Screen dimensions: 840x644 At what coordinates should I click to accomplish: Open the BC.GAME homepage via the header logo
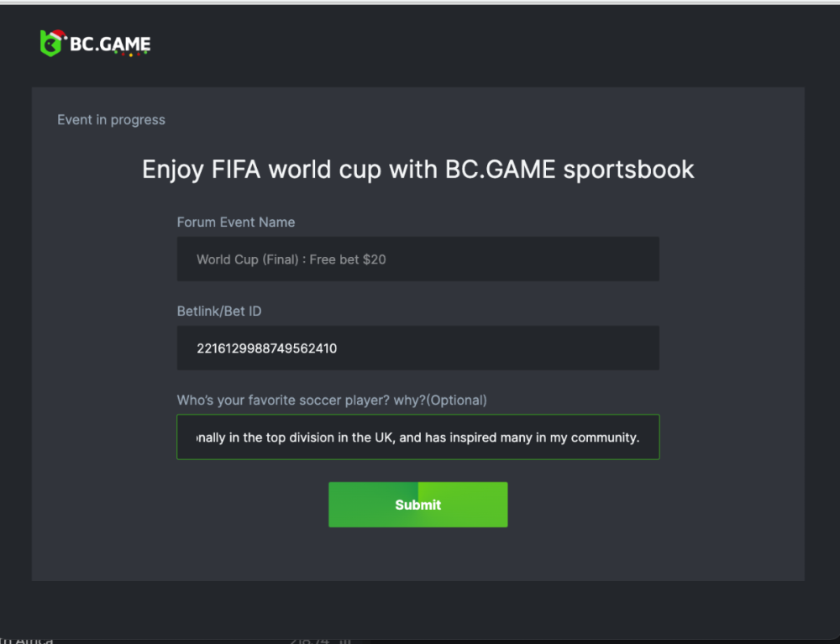coord(92,43)
